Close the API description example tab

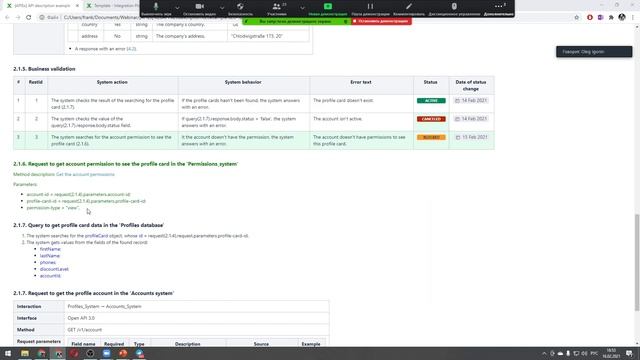click(77, 6)
